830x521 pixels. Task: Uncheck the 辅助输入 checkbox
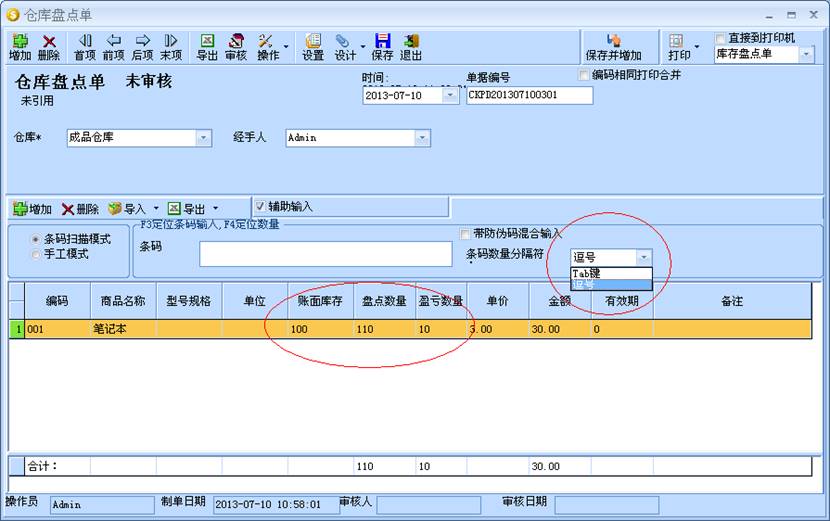pos(259,207)
